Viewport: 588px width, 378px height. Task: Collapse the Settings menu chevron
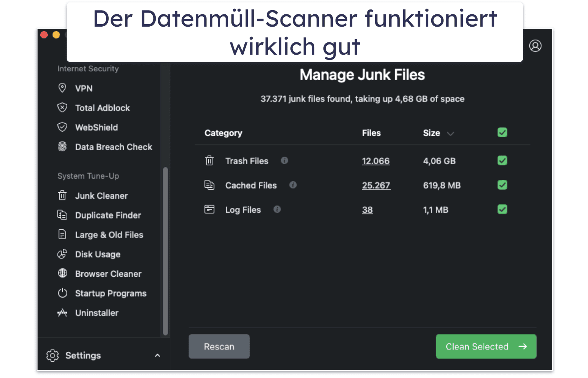tap(157, 355)
